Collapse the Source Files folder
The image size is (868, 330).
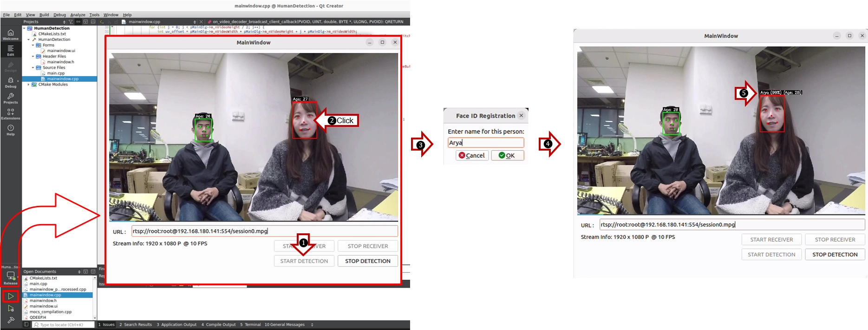33,67
